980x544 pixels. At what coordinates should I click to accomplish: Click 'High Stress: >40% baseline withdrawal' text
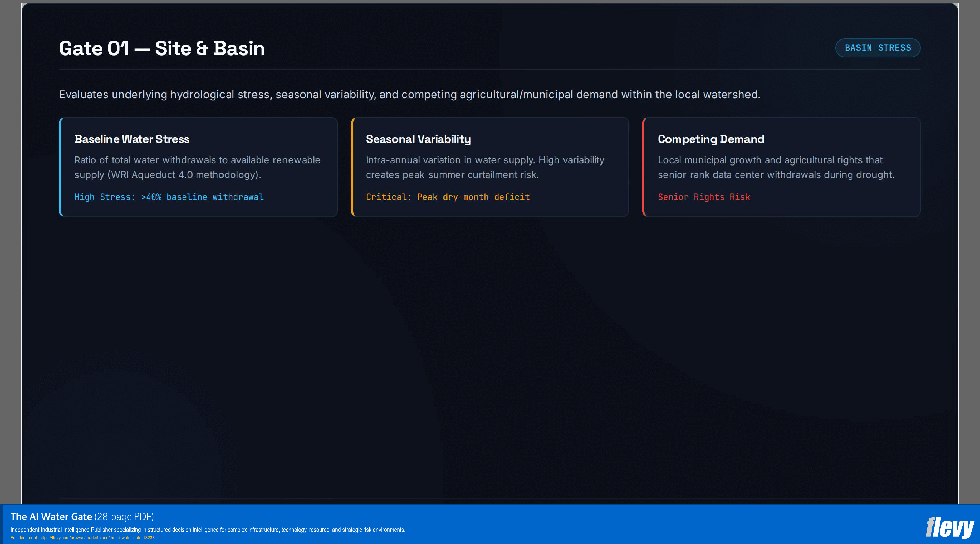click(x=169, y=197)
